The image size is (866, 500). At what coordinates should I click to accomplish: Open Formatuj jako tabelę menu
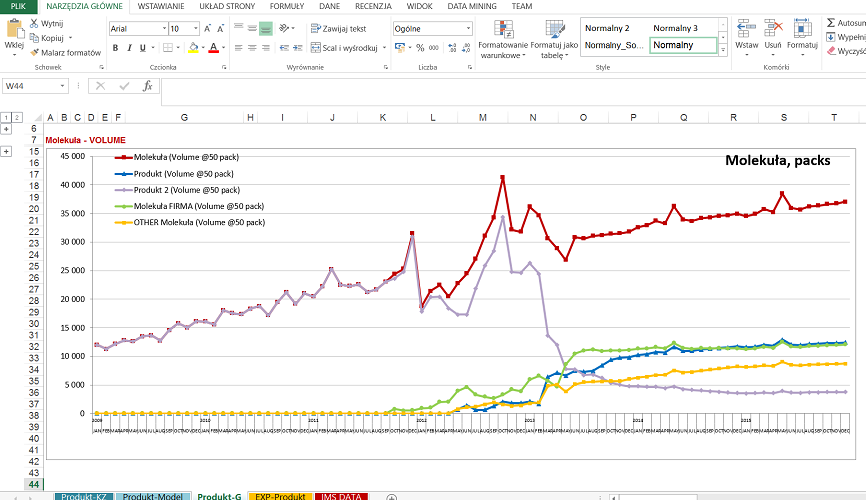coord(554,39)
